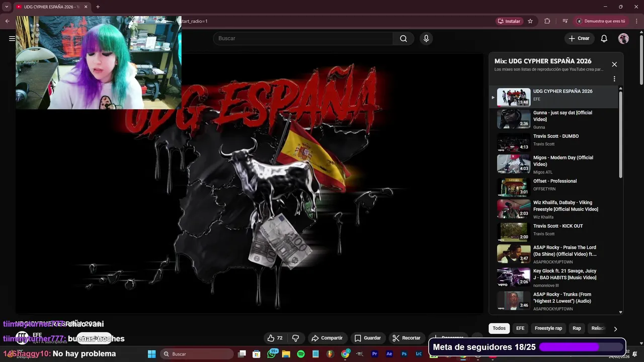Go back with the browser arrow
This screenshot has width=644, height=362.
coord(7,21)
